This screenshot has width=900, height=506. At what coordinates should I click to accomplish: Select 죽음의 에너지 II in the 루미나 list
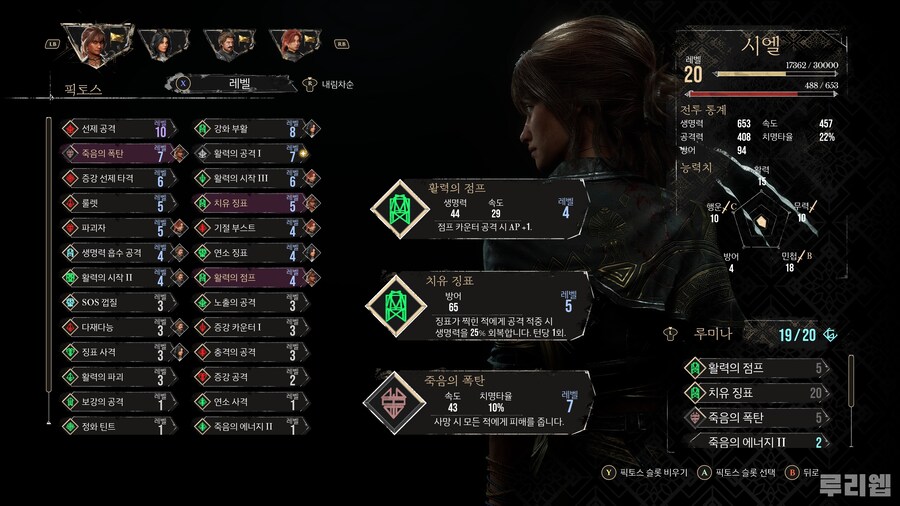758,442
